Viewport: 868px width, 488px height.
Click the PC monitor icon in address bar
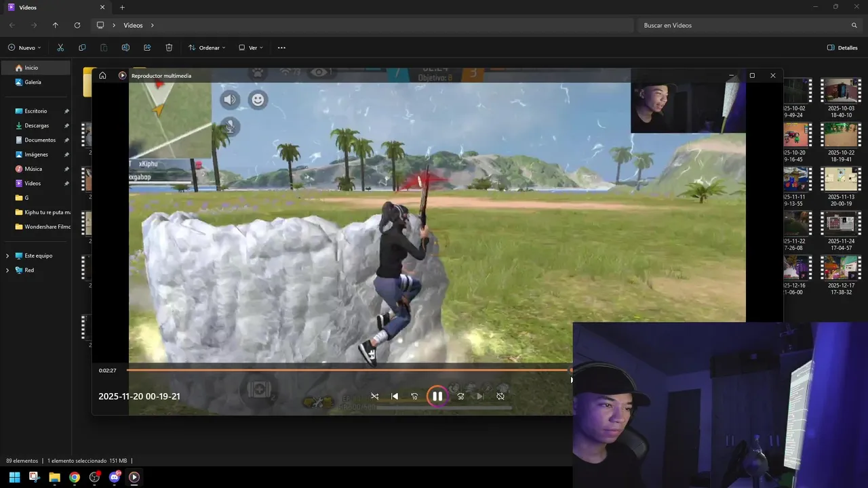tap(100, 25)
